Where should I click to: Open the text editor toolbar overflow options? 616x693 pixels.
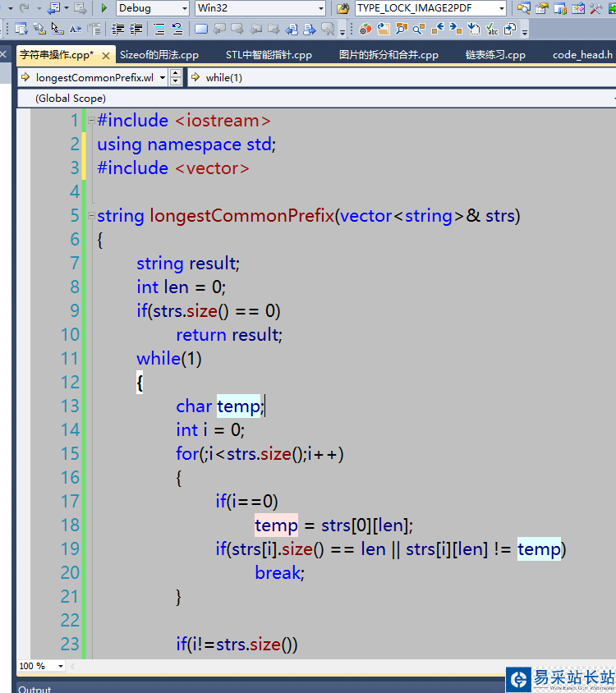pos(342,32)
